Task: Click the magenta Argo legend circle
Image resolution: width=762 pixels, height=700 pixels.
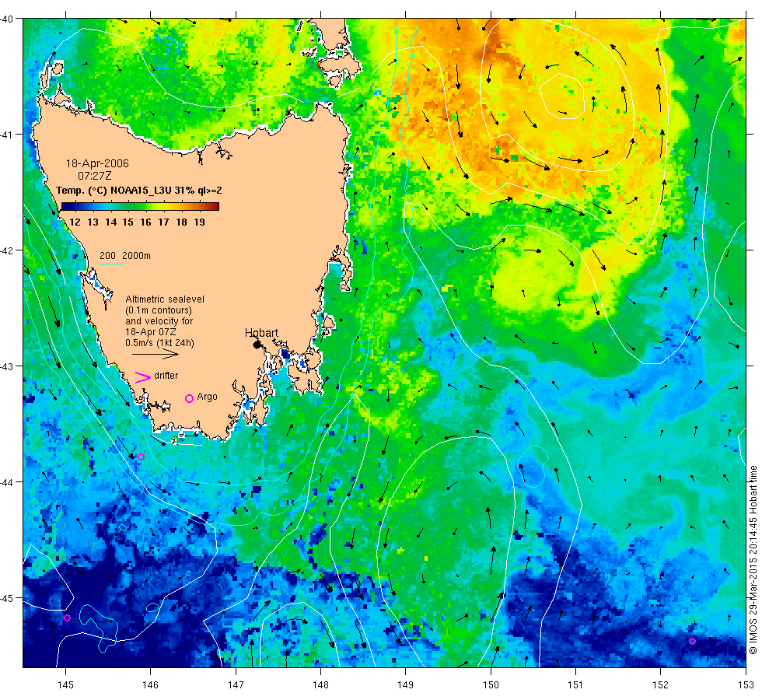Action: [x=189, y=398]
